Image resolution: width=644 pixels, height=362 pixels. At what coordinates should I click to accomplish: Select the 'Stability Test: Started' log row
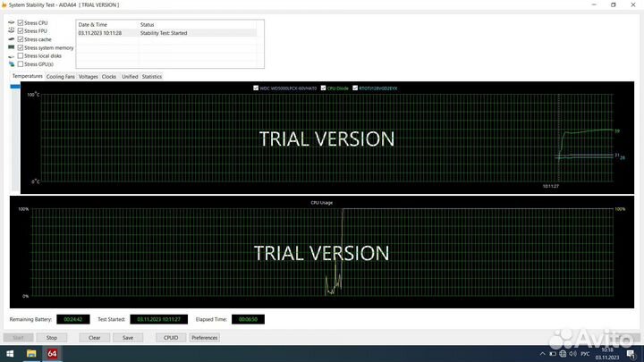click(x=166, y=33)
